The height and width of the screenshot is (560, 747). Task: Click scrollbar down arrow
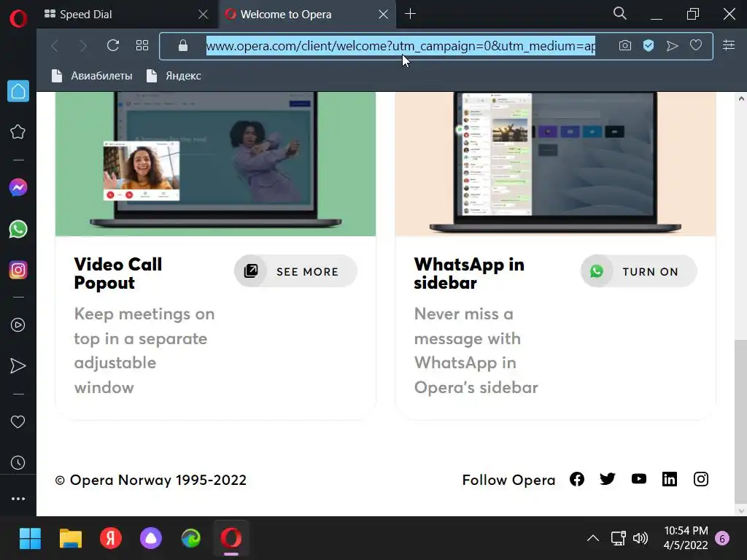[741, 510]
